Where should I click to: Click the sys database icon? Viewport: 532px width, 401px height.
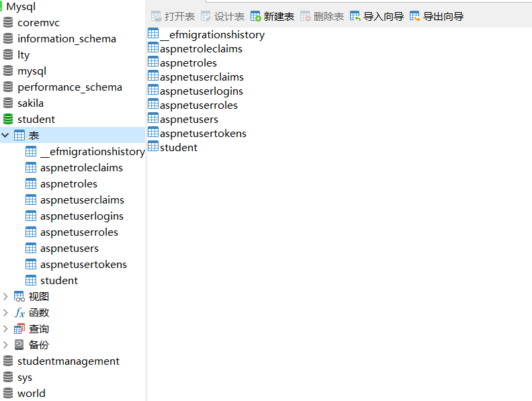8,377
